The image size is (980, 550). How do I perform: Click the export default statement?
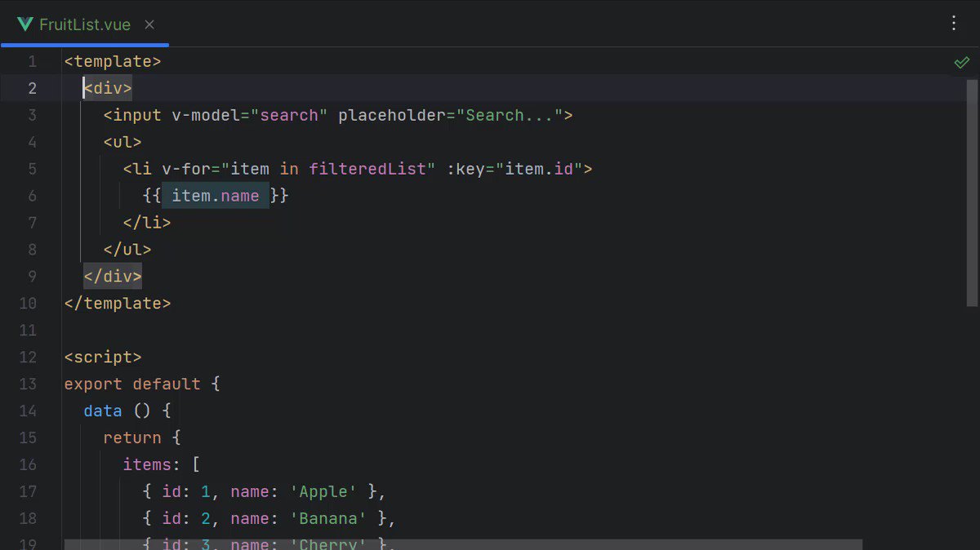pyautogui.click(x=132, y=384)
